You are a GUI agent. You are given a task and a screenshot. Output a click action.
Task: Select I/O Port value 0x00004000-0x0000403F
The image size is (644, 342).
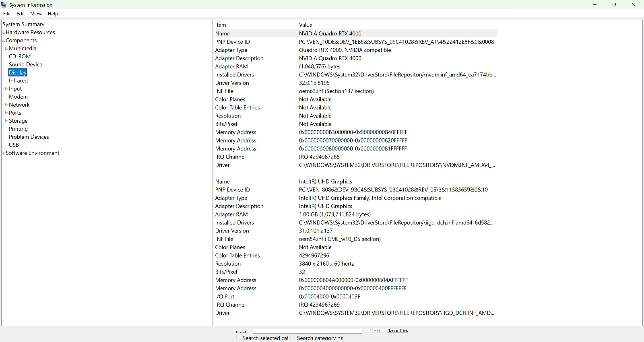[x=330, y=297]
